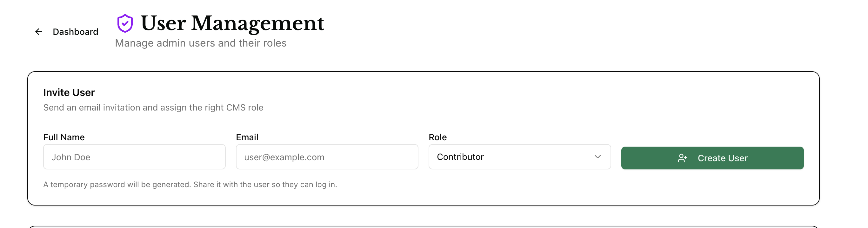Click into the Email input field
The height and width of the screenshot is (228, 868).
click(327, 157)
